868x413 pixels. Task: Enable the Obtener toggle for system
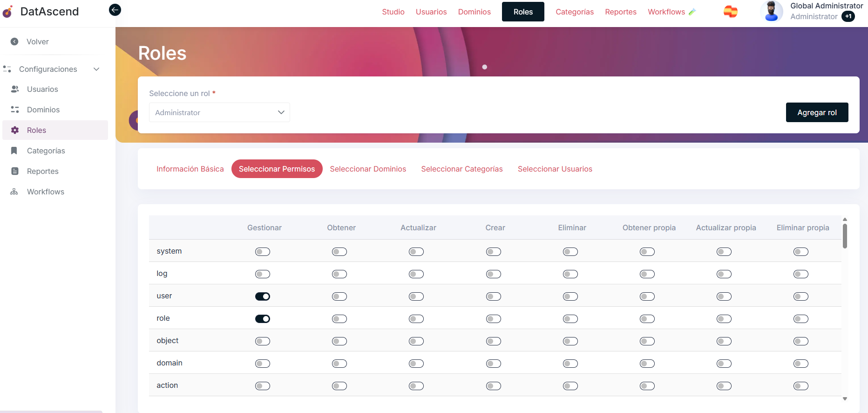click(x=339, y=252)
